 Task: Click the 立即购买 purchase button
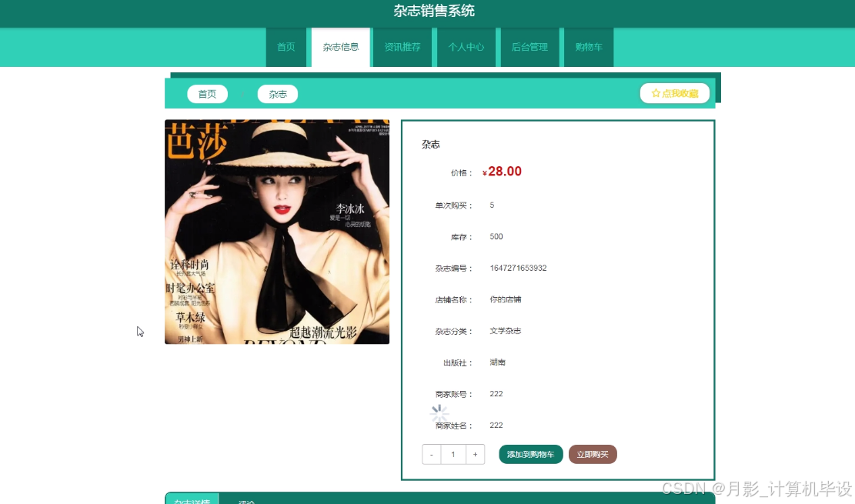(x=593, y=454)
